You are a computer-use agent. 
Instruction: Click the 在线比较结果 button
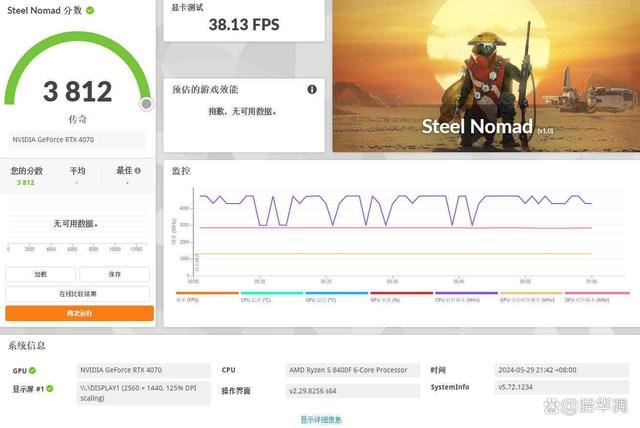pyautogui.click(x=79, y=293)
